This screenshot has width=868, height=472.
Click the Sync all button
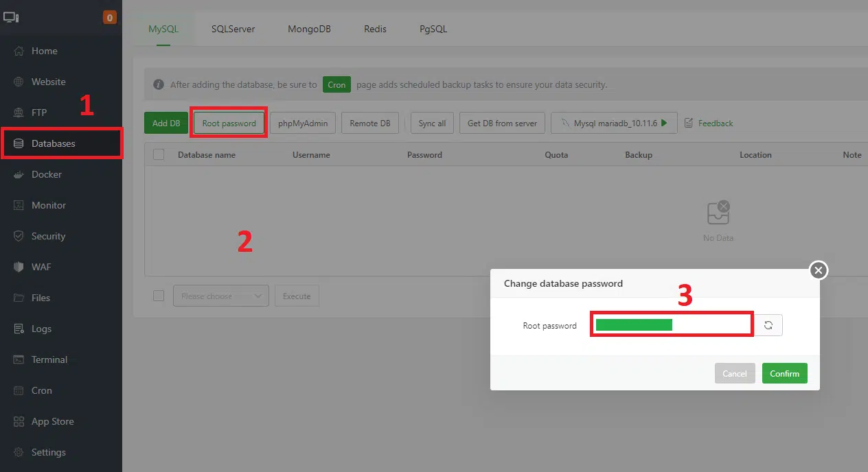[432, 123]
